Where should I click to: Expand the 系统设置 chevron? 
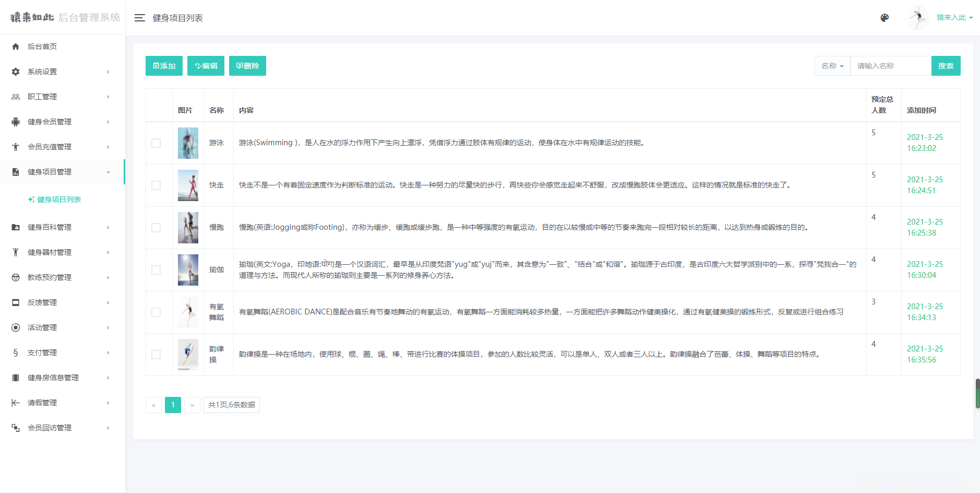click(x=108, y=72)
